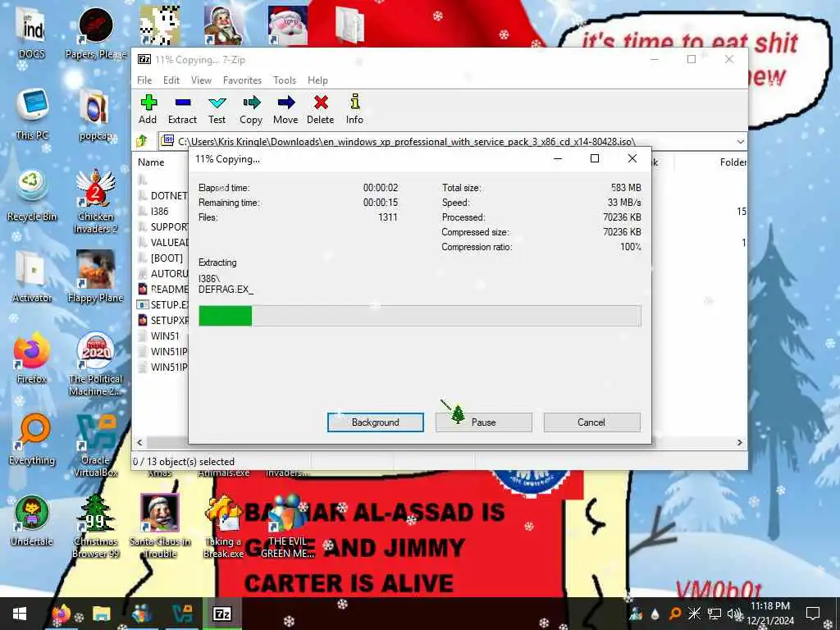Select the README file row
The height and width of the screenshot is (630, 840).
click(163, 289)
